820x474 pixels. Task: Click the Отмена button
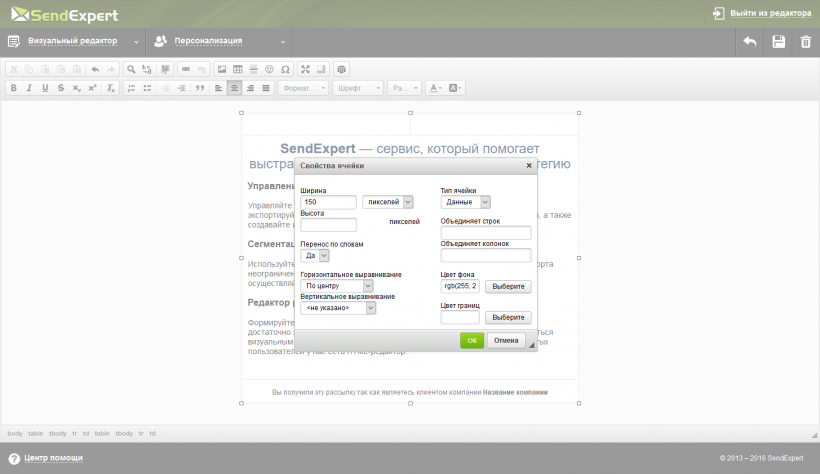506,340
